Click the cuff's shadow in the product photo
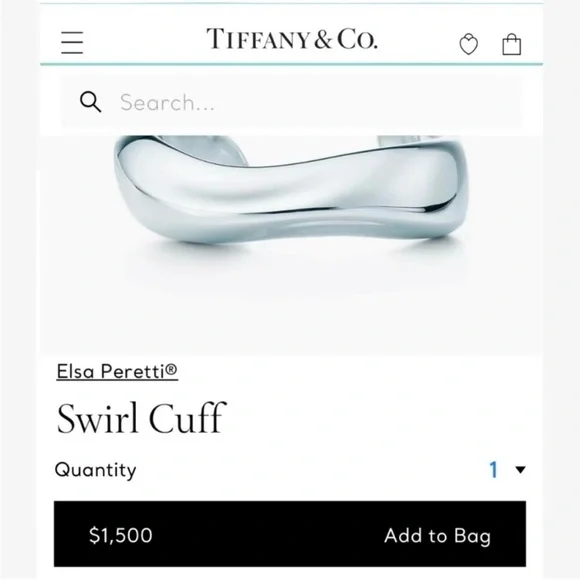 [x=292, y=259]
